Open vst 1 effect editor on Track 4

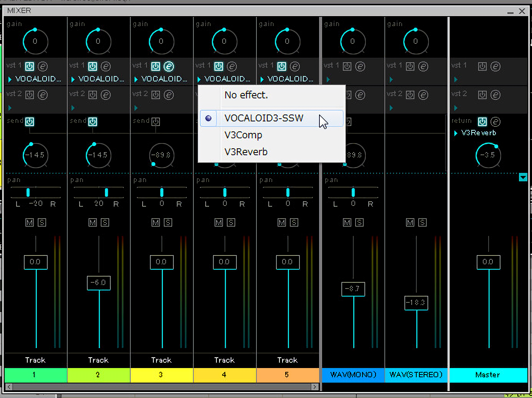pyautogui.click(x=232, y=66)
